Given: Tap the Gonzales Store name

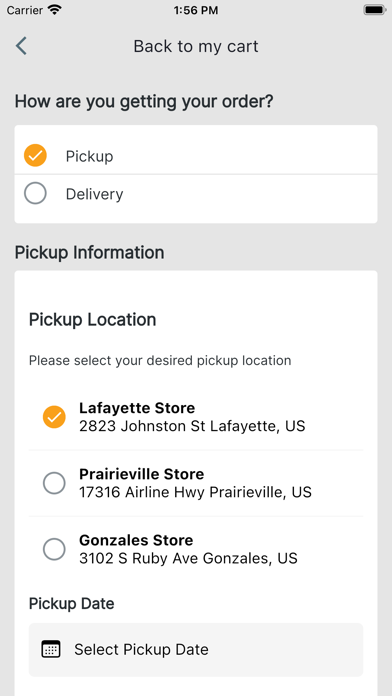Looking at the screenshot, I should click(136, 540).
